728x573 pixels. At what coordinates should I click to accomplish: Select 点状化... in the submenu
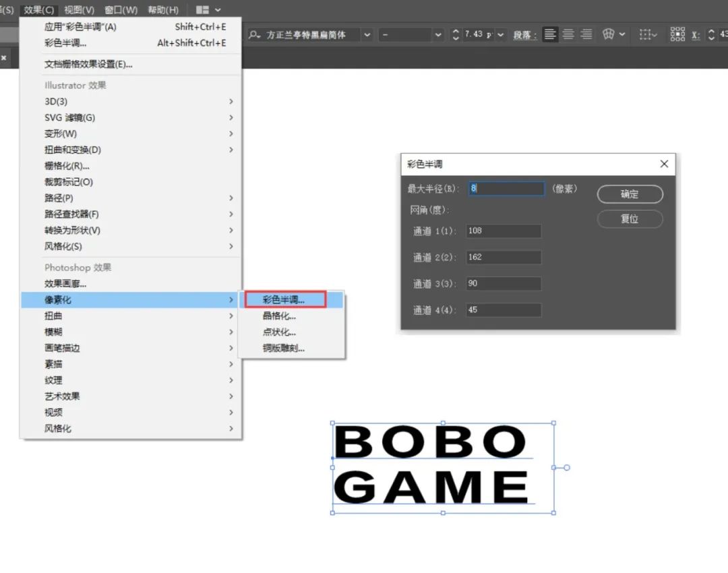coord(292,332)
